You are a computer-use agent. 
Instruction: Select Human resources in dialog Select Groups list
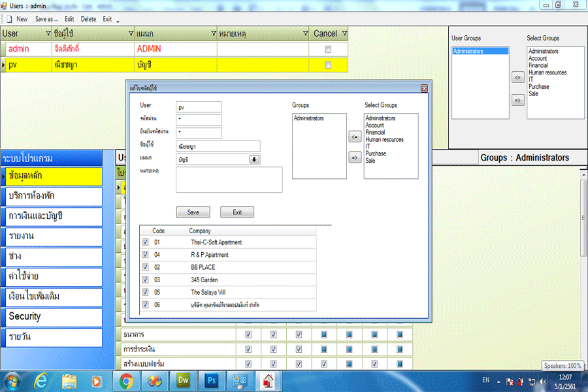384,139
